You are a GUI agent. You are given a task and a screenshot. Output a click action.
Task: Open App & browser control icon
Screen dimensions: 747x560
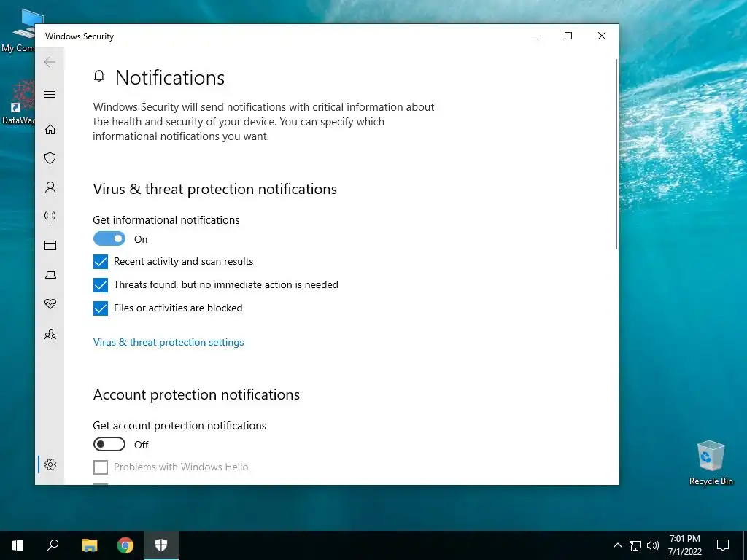tap(50, 245)
